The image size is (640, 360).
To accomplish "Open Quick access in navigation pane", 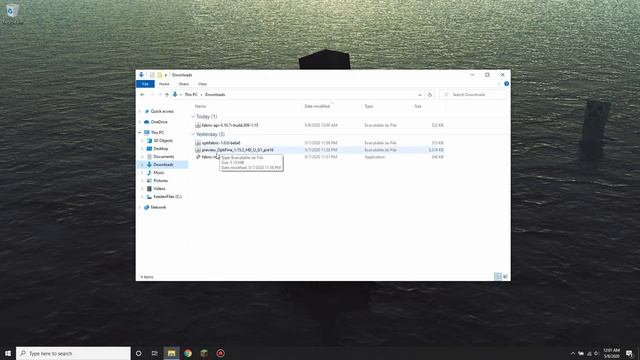I will point(162,111).
